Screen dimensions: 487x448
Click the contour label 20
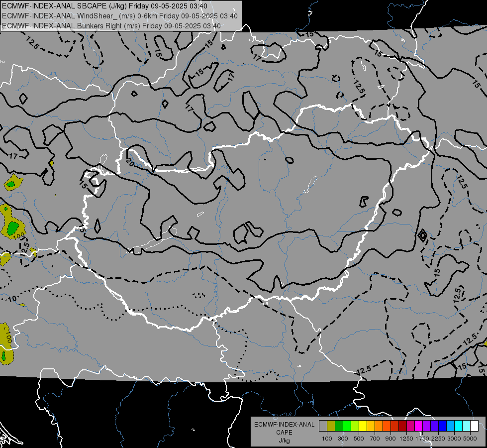tap(130, 162)
